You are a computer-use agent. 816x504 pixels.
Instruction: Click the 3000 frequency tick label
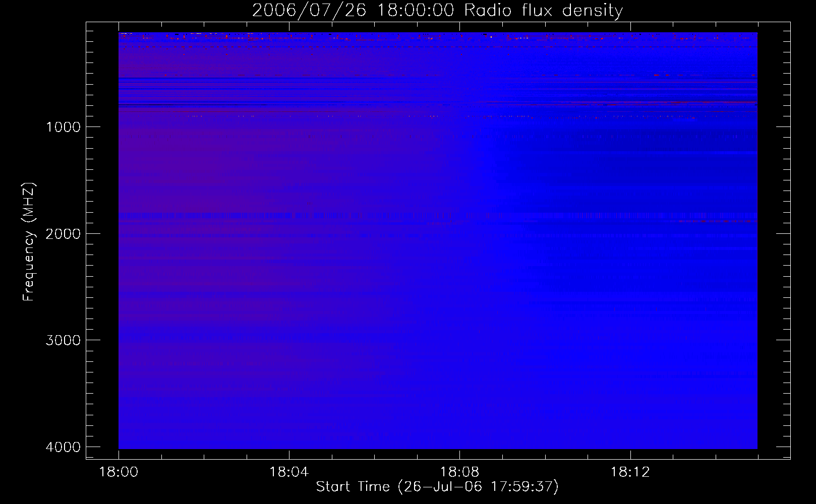63,340
